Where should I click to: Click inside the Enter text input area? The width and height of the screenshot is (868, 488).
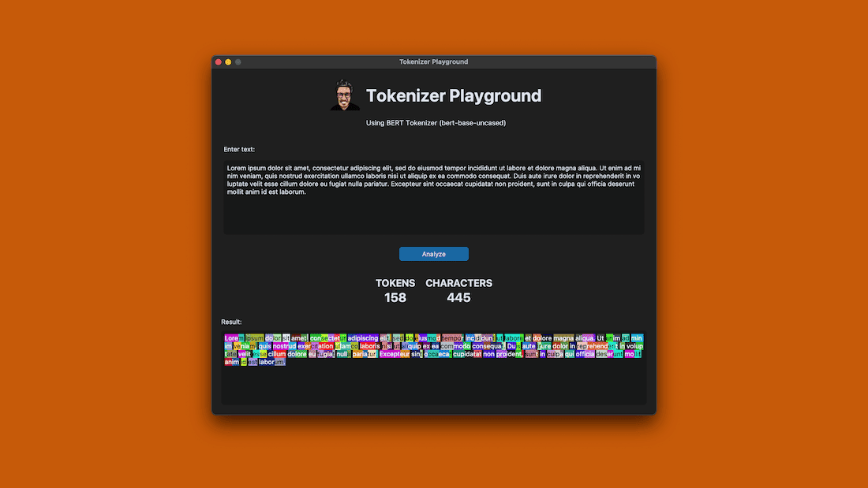(x=433, y=198)
